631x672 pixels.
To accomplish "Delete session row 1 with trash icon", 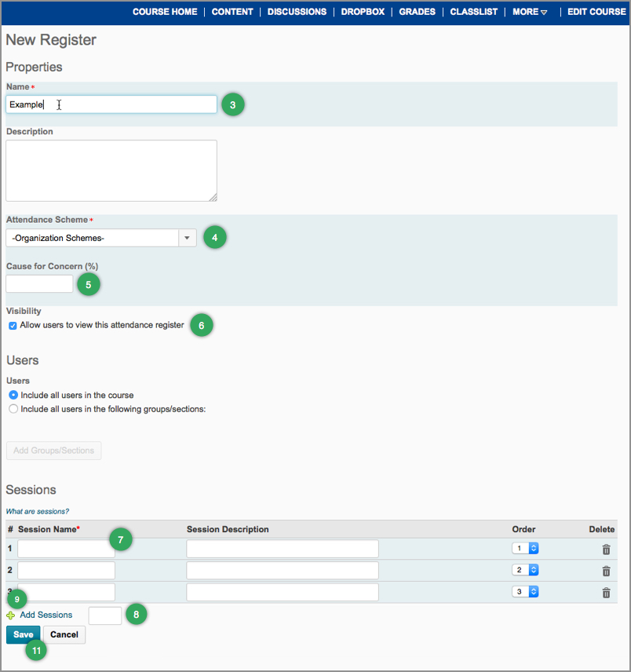I will tap(606, 550).
